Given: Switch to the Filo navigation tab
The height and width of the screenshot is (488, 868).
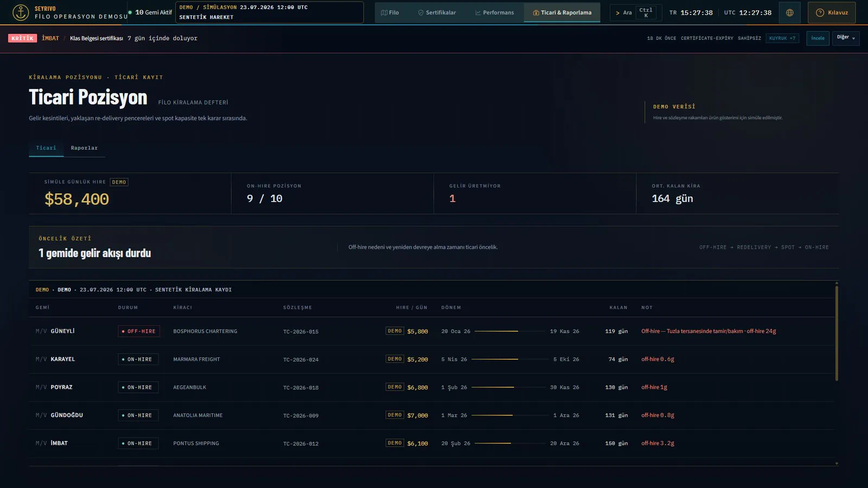Looking at the screenshot, I should [x=390, y=12].
